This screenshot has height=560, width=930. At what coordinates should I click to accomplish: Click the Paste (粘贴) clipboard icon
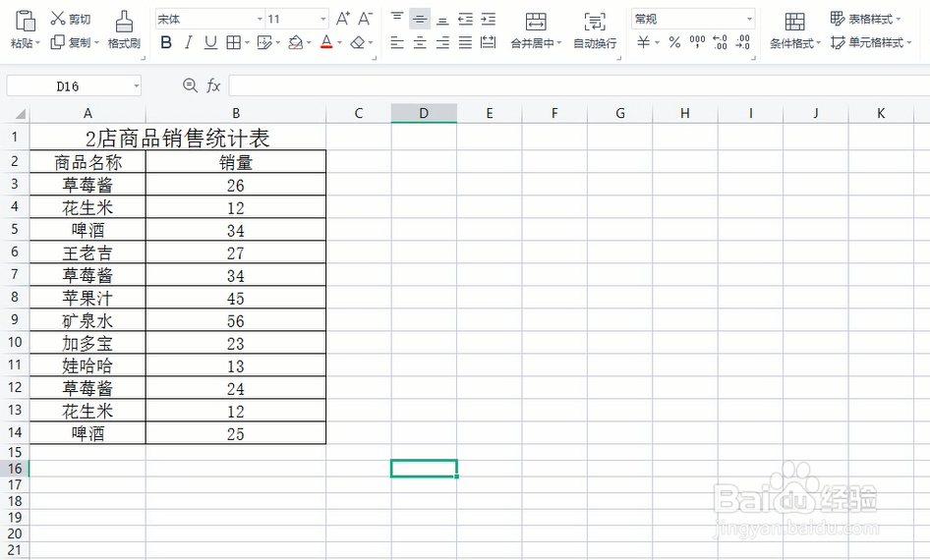tap(25, 21)
